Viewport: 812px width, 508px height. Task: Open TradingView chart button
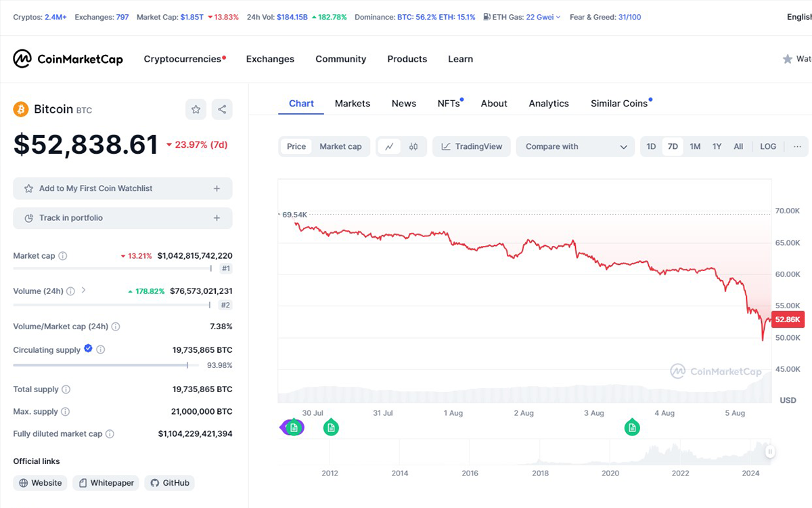click(x=472, y=146)
